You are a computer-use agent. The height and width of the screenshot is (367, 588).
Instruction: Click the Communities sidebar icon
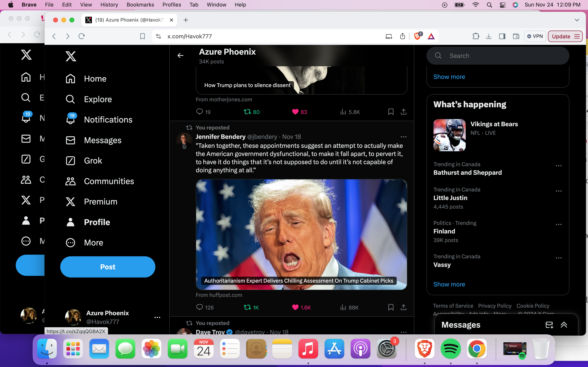tap(70, 181)
